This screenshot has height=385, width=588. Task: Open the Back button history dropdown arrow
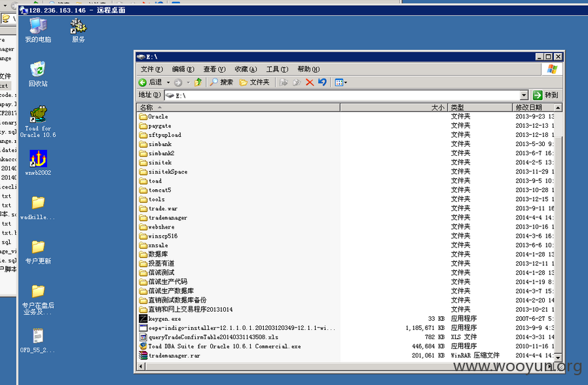(x=168, y=82)
